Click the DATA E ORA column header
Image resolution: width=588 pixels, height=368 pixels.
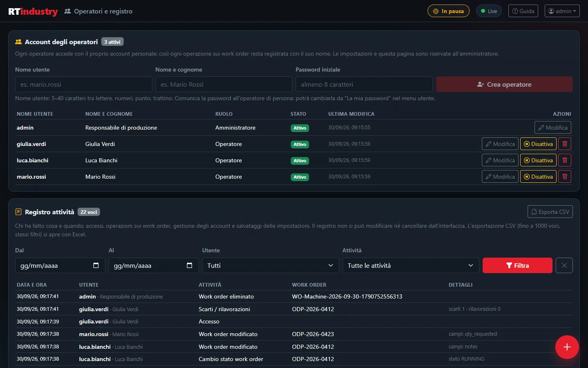(x=31, y=285)
